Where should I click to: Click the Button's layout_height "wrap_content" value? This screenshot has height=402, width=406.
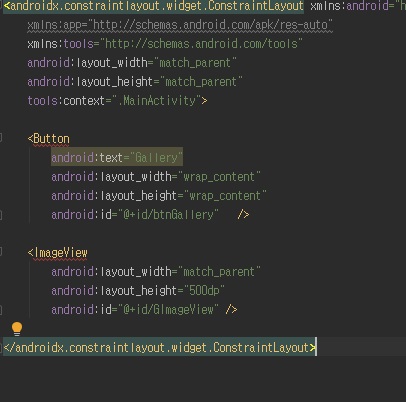click(225, 196)
